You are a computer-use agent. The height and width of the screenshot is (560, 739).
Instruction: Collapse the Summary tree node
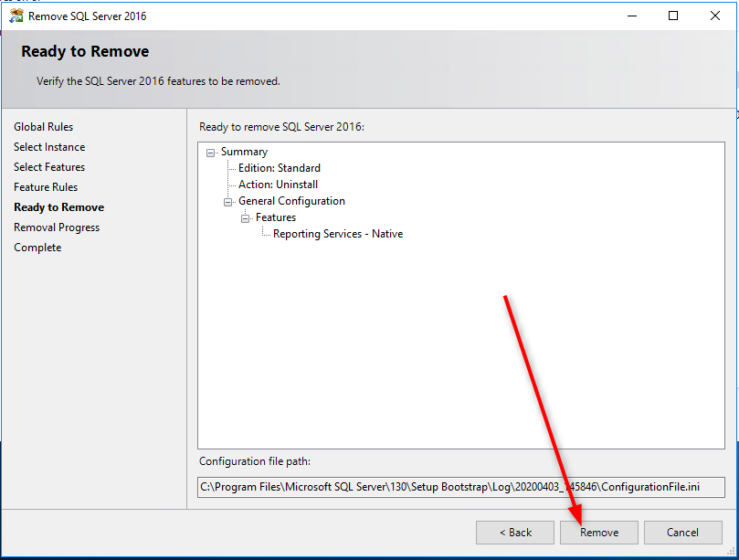(208, 151)
